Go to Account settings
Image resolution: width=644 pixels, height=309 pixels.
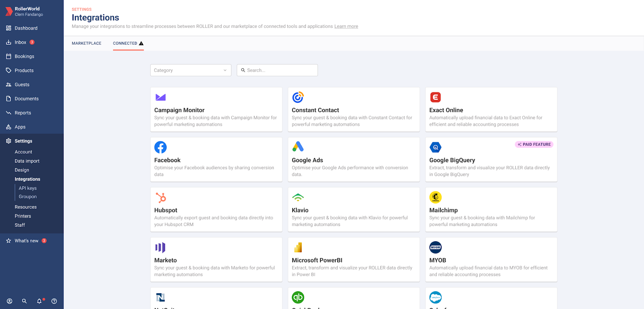click(23, 152)
